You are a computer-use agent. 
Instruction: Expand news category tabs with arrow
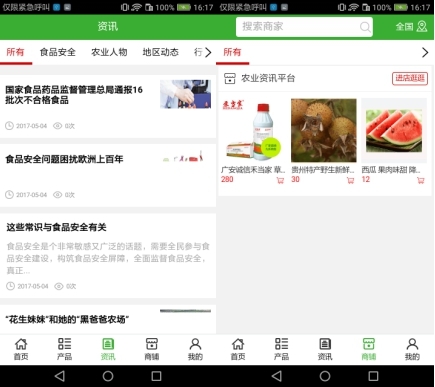[x=208, y=52]
